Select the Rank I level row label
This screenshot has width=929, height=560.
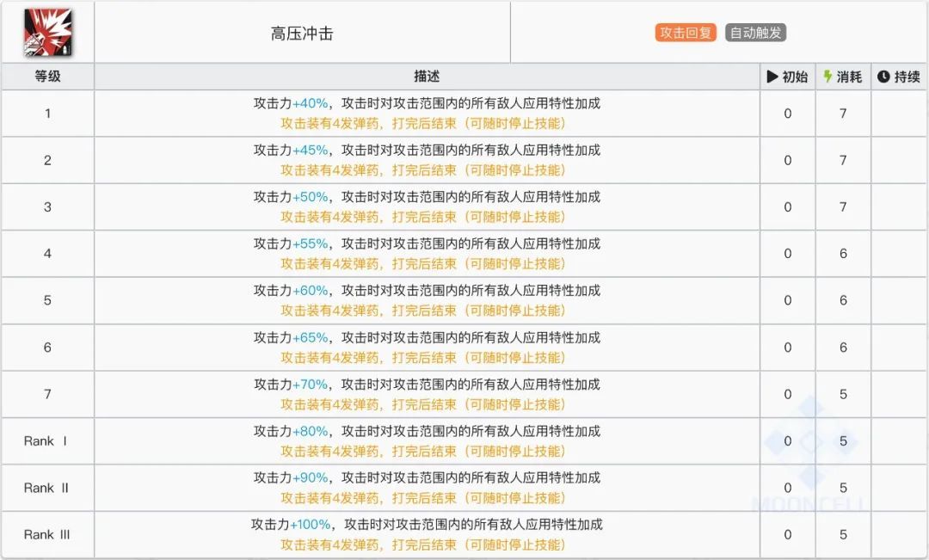coord(47,440)
